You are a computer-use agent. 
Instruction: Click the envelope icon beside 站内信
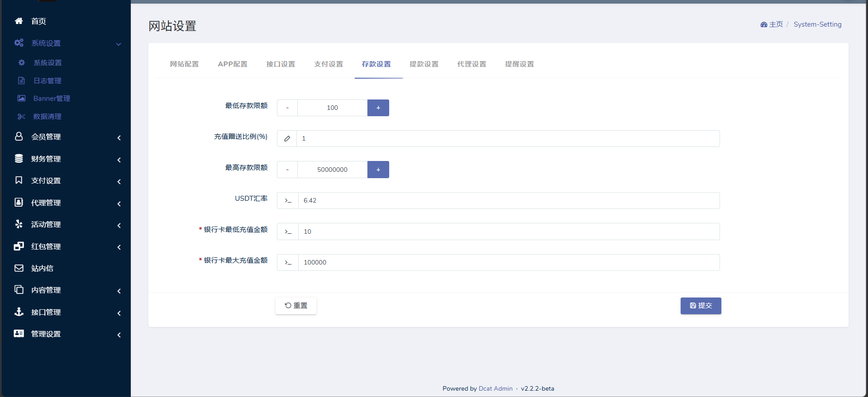click(x=19, y=268)
